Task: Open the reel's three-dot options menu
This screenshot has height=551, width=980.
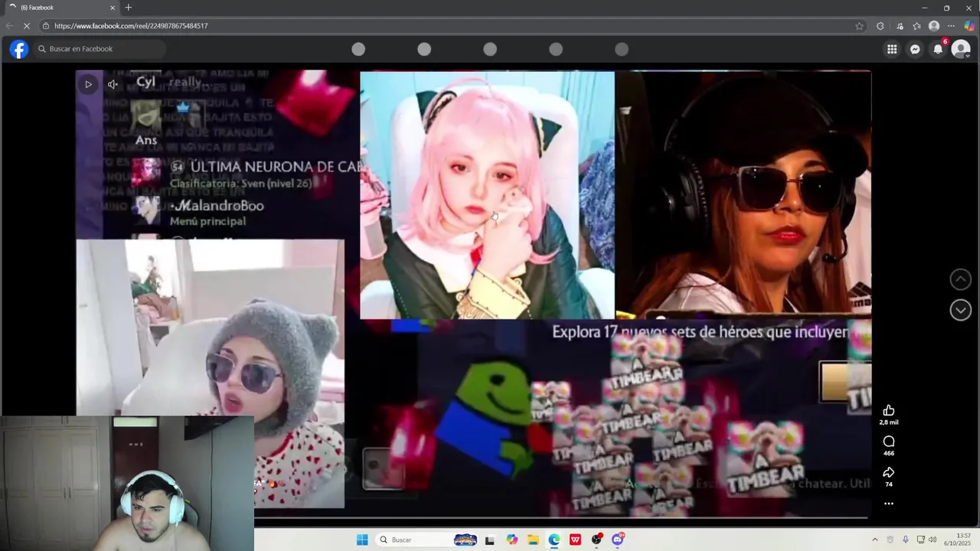Action: (889, 504)
